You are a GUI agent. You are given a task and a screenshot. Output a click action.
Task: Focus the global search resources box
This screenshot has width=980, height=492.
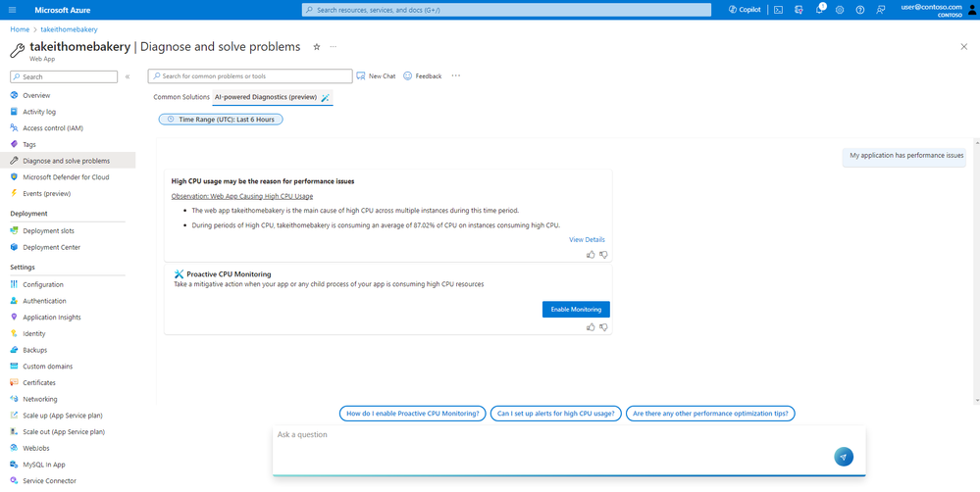506,10
